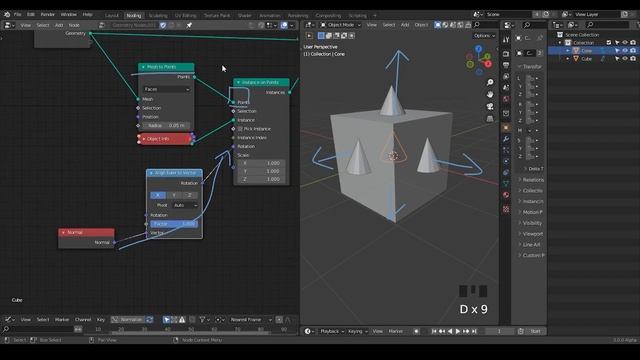Open the node editor Add menu
Viewport: 640px width, 360px height.
pyautogui.click(x=59, y=25)
